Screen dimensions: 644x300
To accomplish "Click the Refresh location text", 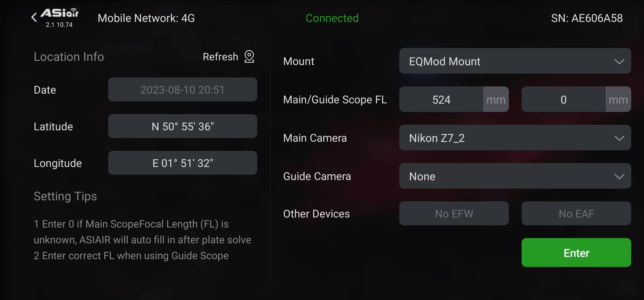I will 220,57.
